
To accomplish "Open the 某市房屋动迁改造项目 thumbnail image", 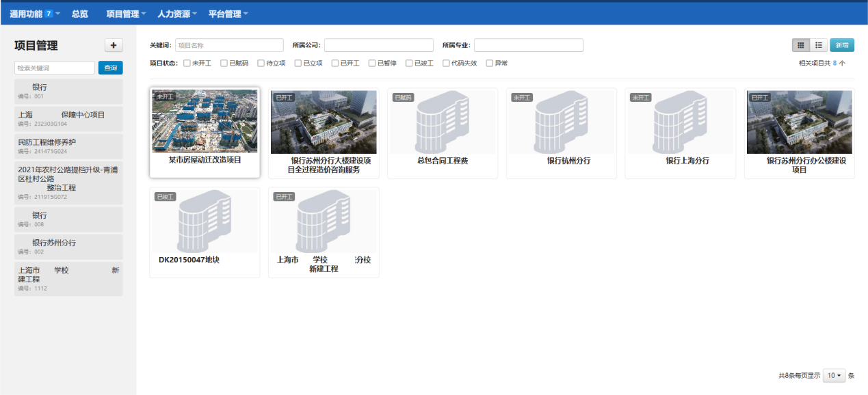I will 205,122.
